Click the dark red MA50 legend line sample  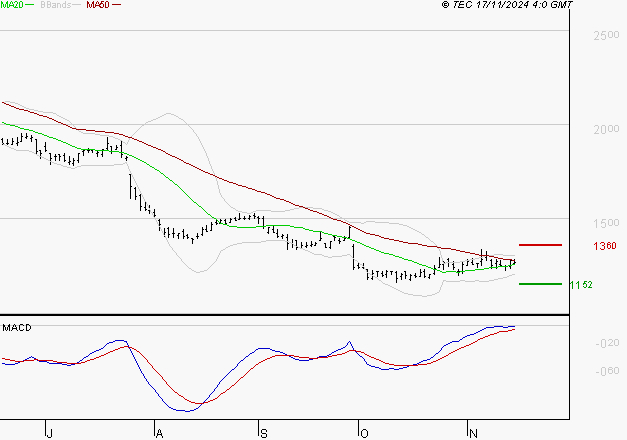[116, 4]
